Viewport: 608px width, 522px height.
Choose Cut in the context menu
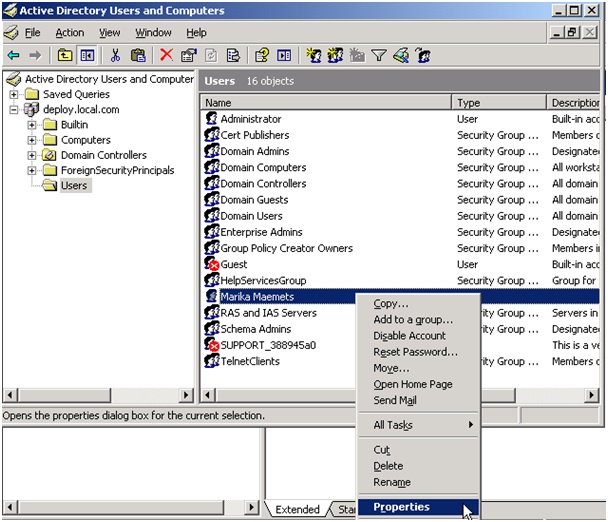click(x=418, y=449)
